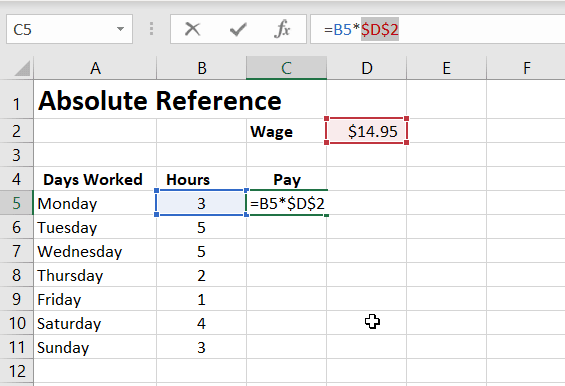This screenshot has height=386, width=565.
Task: Click Friday's hours cell showing 1
Action: (x=201, y=299)
